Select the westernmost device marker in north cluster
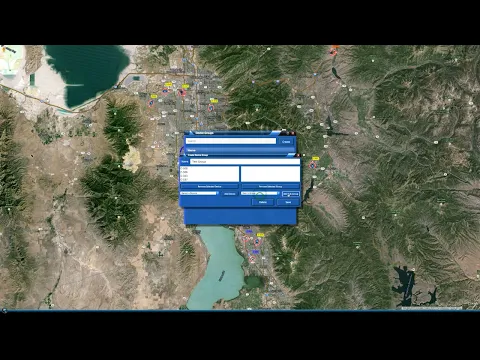 151,103
